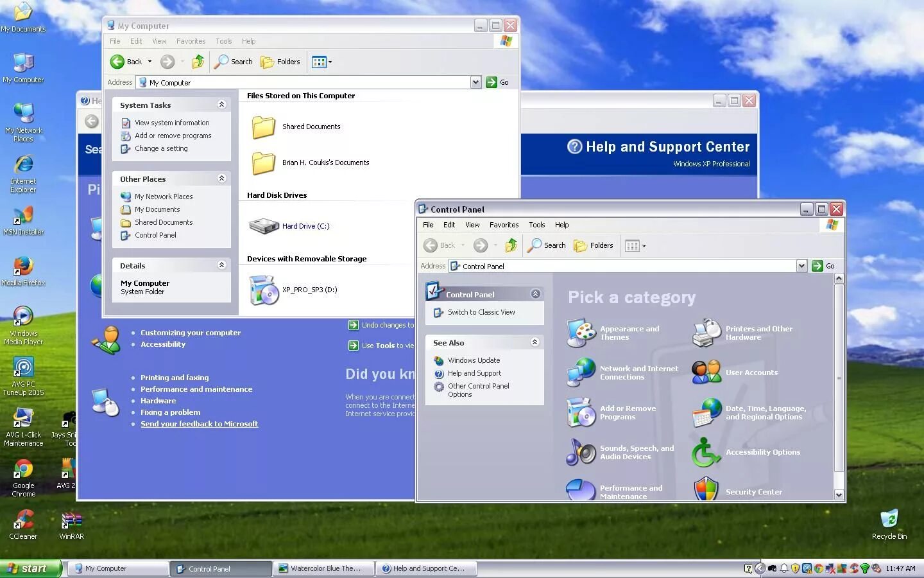This screenshot has width=924, height=578.
Task: Open Tools menu in Control Panel
Action: point(537,225)
